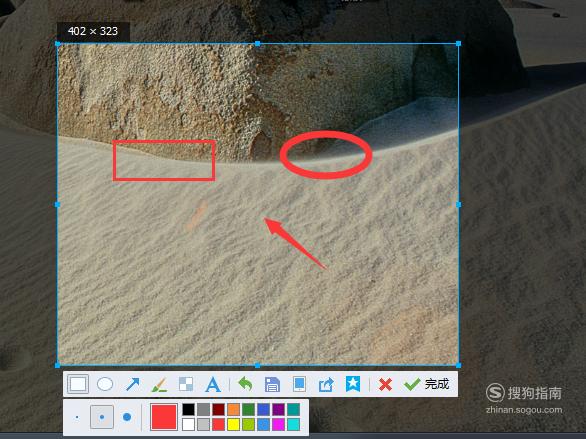The height and width of the screenshot is (439, 586).
Task: Pick the small bright red swatch
Action: pyautogui.click(x=218, y=424)
